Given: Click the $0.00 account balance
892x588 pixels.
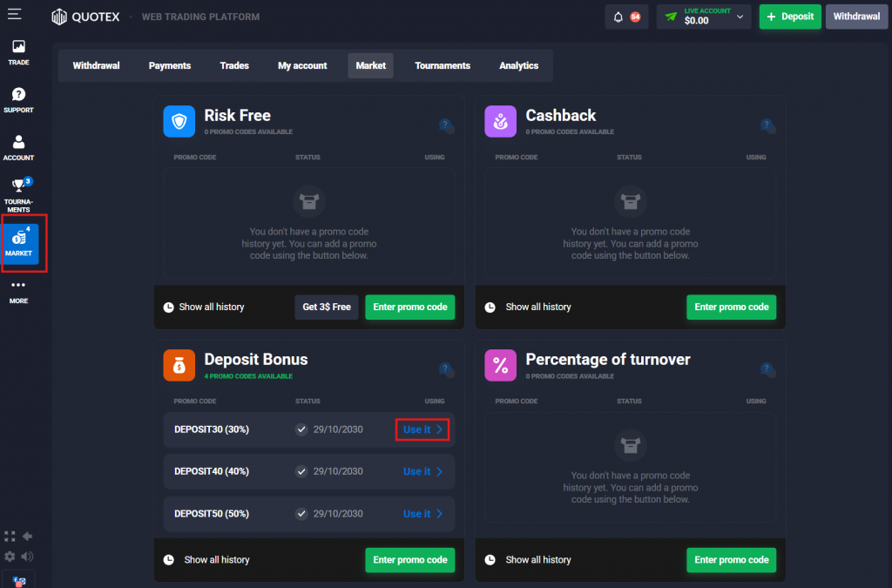Looking at the screenshot, I should (696, 21).
